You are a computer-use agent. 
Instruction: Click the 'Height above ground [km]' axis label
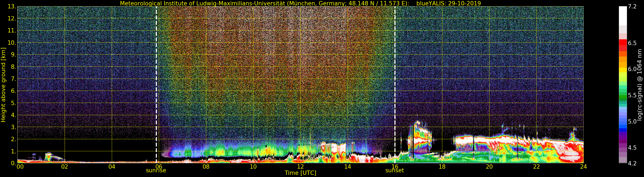tap(3, 85)
